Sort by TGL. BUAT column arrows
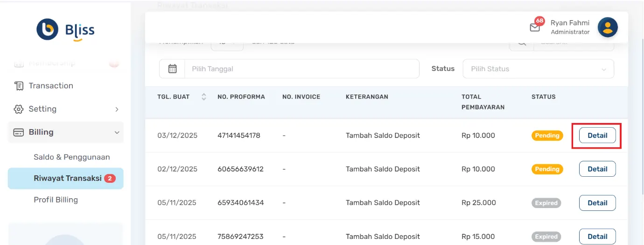Image resolution: width=644 pixels, height=245 pixels. (203, 97)
